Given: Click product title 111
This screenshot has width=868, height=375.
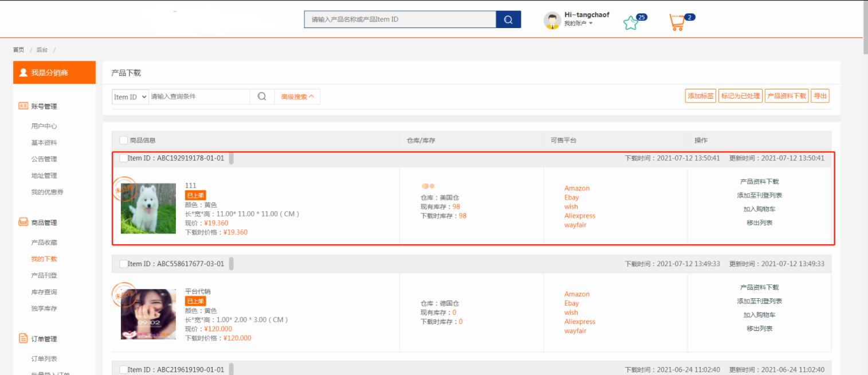Looking at the screenshot, I should [x=191, y=186].
